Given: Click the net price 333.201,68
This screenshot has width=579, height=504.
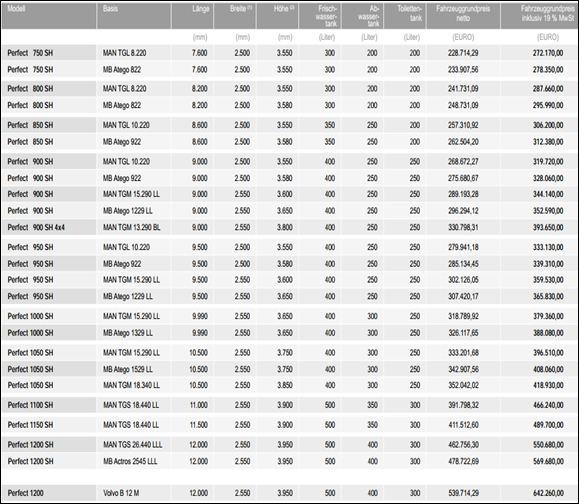Looking at the screenshot, I should coord(463,353).
